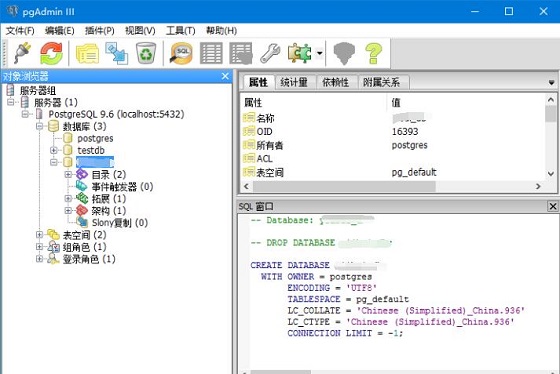The image size is (560, 374).
Task: Select the 数据库 (3) node
Action: (84, 126)
